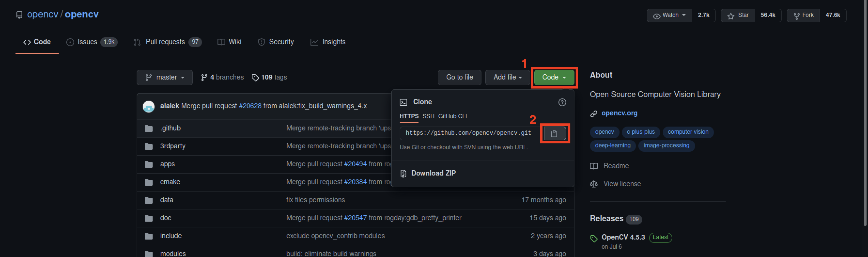Click the repository icon beside opencv/opencv
This screenshot has height=257, width=868.
(x=20, y=15)
